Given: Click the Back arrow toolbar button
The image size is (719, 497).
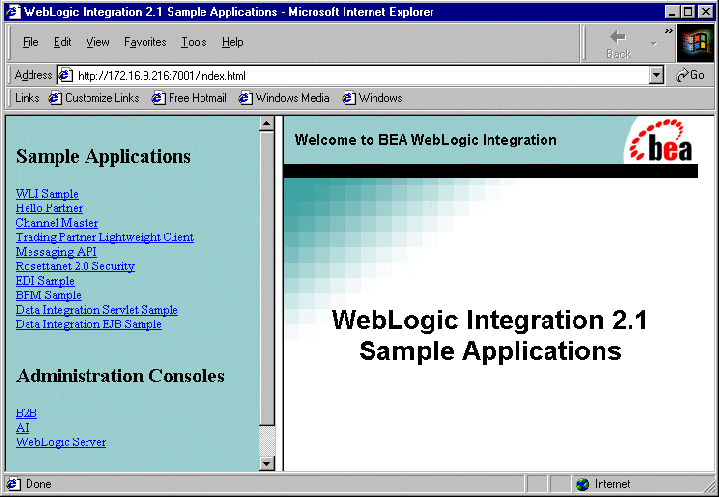Looking at the screenshot, I should [x=619, y=44].
